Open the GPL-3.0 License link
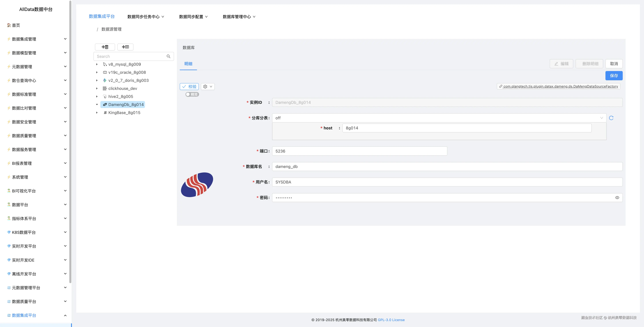Viewport: 644px width, 327px height. point(391,320)
